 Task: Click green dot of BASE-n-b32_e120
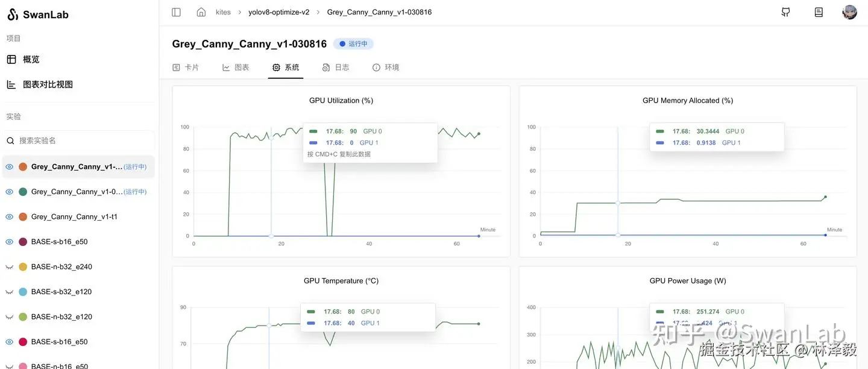23,317
